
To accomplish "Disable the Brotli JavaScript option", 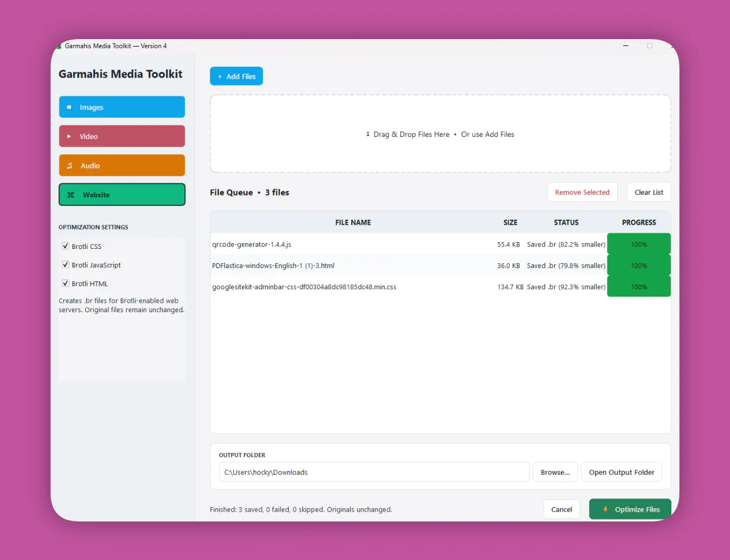I will (x=66, y=265).
